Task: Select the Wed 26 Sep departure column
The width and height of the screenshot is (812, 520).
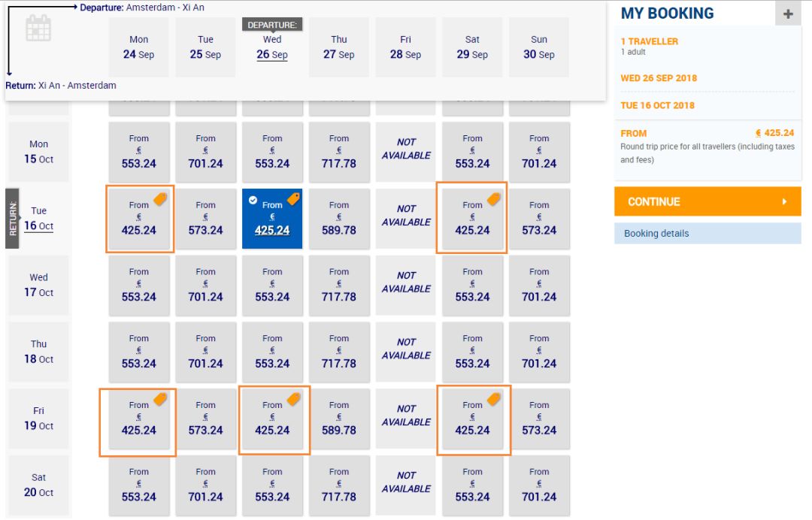Action: (272, 47)
